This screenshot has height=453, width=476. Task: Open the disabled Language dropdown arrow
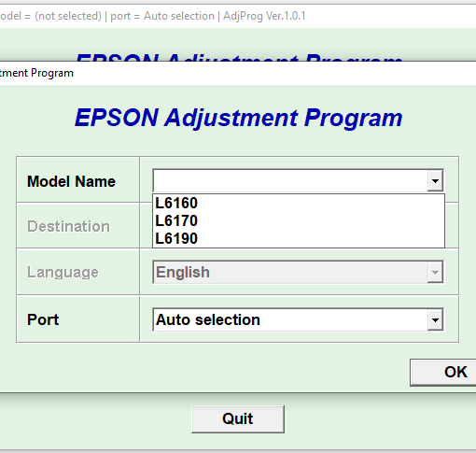(x=435, y=273)
